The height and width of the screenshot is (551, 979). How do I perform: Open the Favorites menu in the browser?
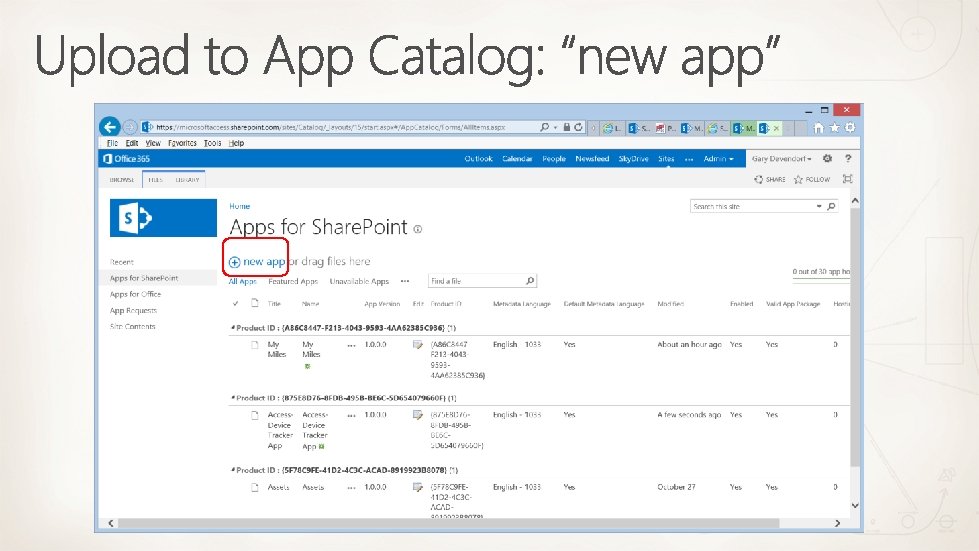tap(182, 143)
